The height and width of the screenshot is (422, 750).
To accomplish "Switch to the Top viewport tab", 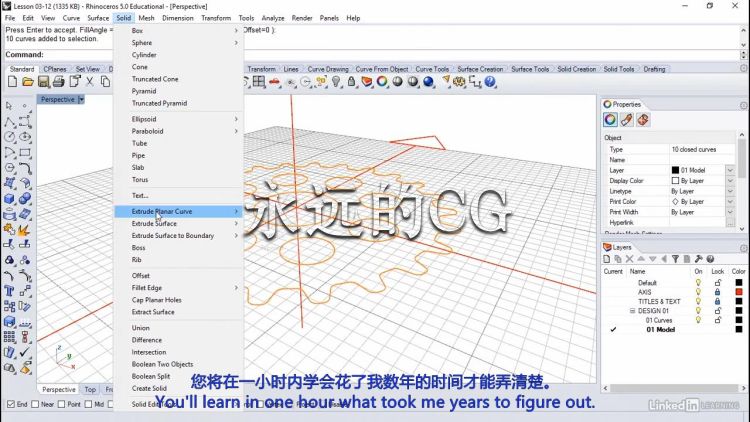I will (90, 389).
